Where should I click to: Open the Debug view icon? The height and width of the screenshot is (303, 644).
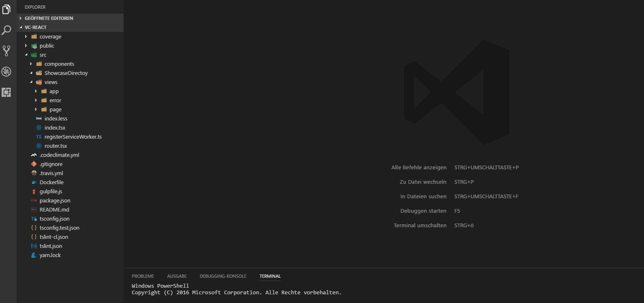[7, 72]
